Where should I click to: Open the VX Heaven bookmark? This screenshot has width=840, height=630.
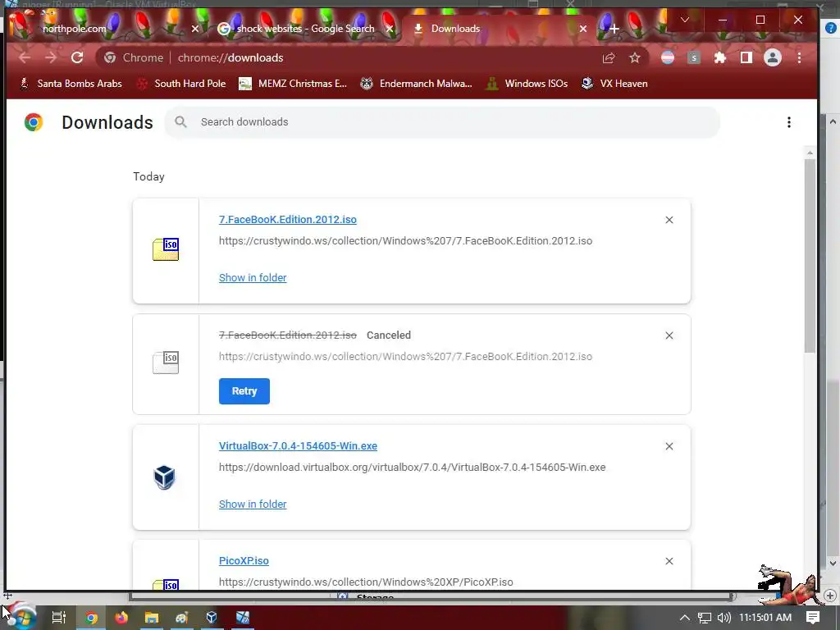pyautogui.click(x=614, y=84)
